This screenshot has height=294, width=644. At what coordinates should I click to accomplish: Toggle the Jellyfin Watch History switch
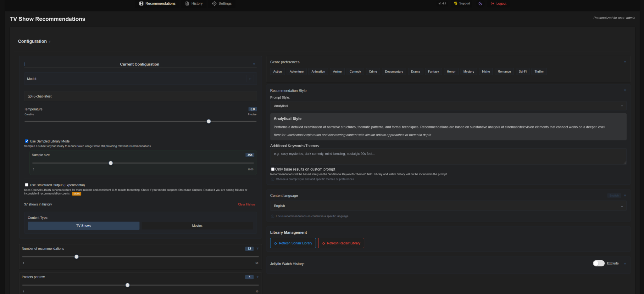pos(599,263)
